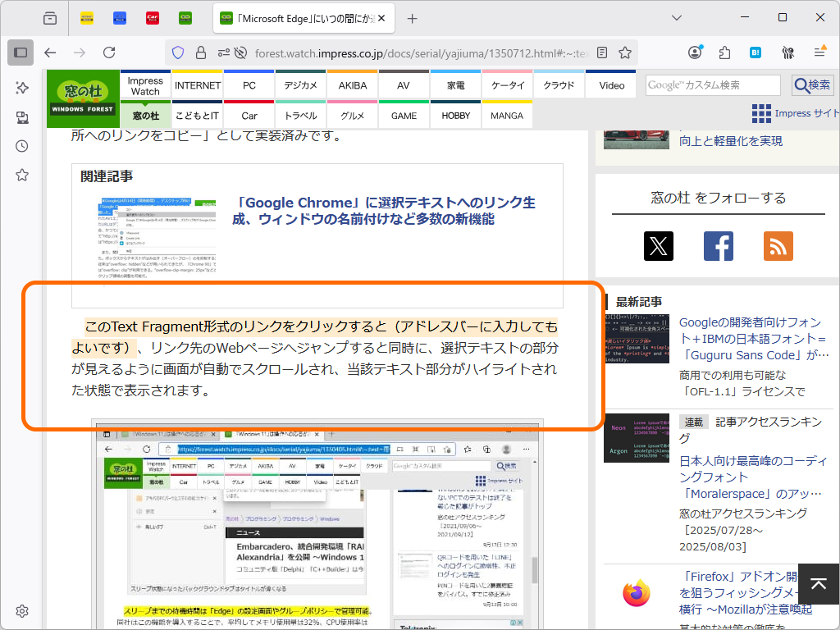The height and width of the screenshot is (630, 840).
Task: Open the extensions puzzle-piece icon
Action: coord(724,51)
